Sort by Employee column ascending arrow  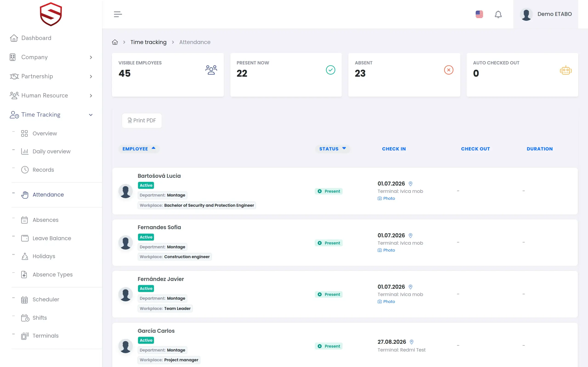(x=153, y=148)
